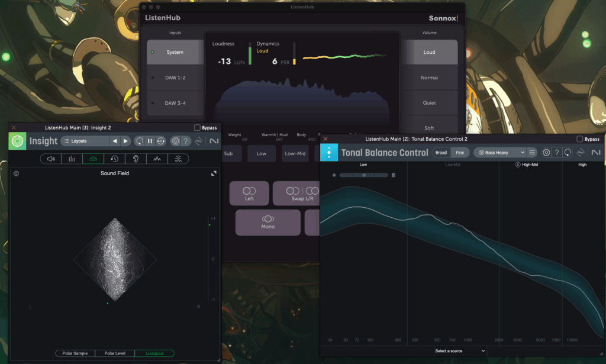The height and width of the screenshot is (364, 606).
Task: Set ListenHub volume to Normal
Action: [x=430, y=78]
